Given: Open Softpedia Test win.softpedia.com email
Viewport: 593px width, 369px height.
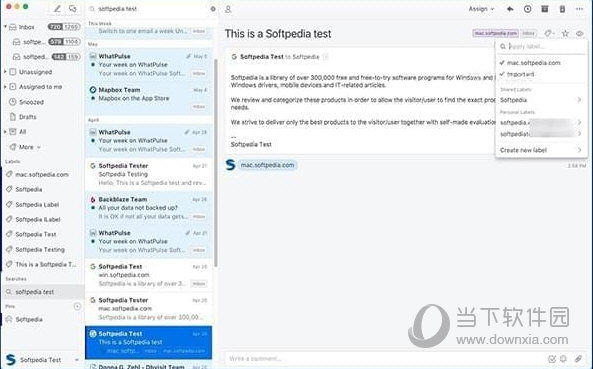Looking at the screenshot, I should tap(149, 275).
